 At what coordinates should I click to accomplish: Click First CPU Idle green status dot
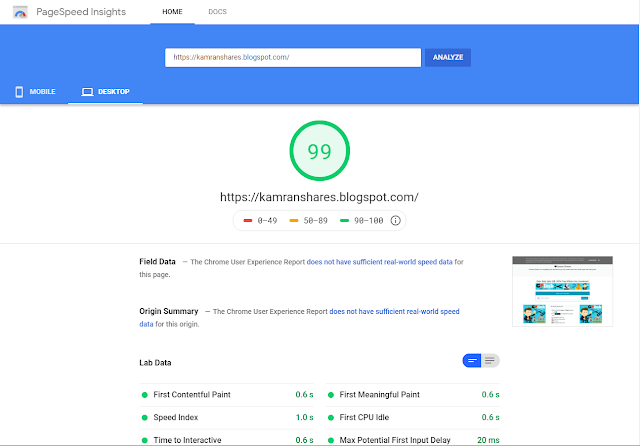[331, 418]
